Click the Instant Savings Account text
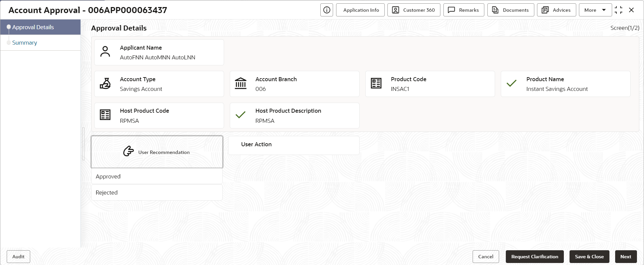644x265 pixels. (557, 89)
